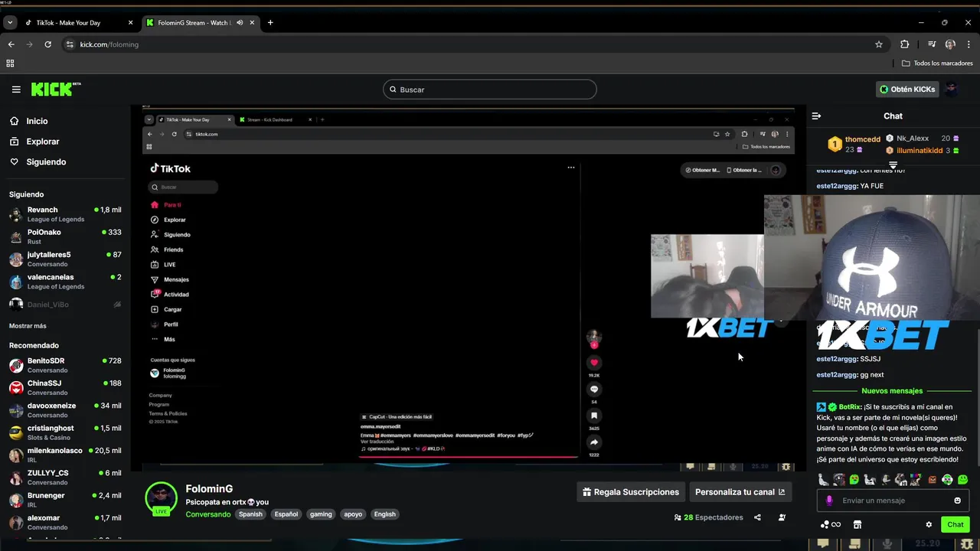
Task: Close the FolominG Stream tab
Action: click(x=252, y=23)
